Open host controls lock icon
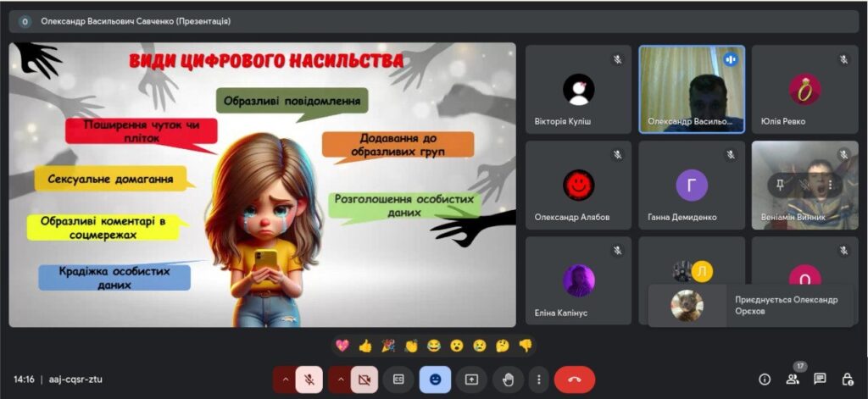This screenshot has width=868, height=399. (x=848, y=379)
